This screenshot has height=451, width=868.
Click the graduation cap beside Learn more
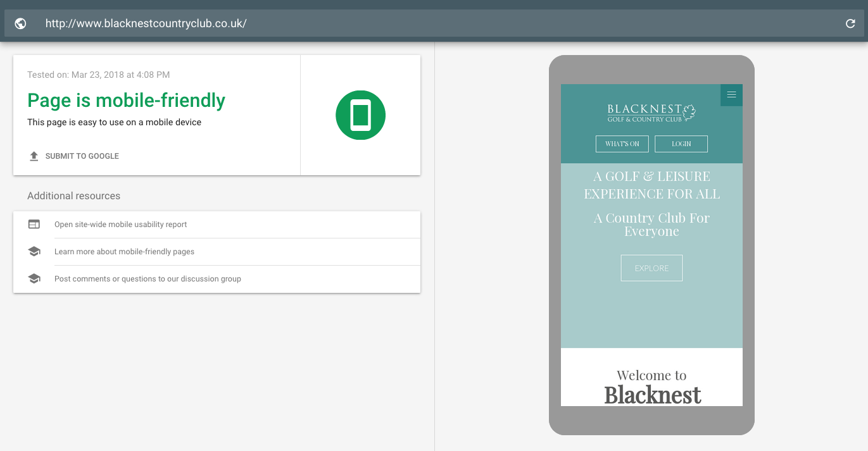pyautogui.click(x=34, y=252)
